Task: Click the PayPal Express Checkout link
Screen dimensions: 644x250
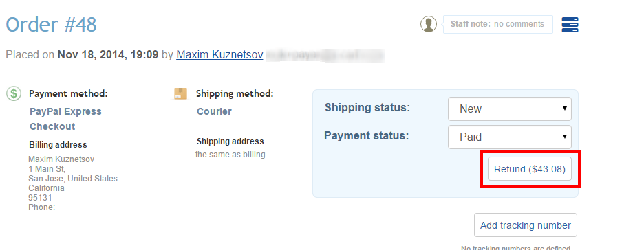Action: pyautogui.click(x=66, y=119)
